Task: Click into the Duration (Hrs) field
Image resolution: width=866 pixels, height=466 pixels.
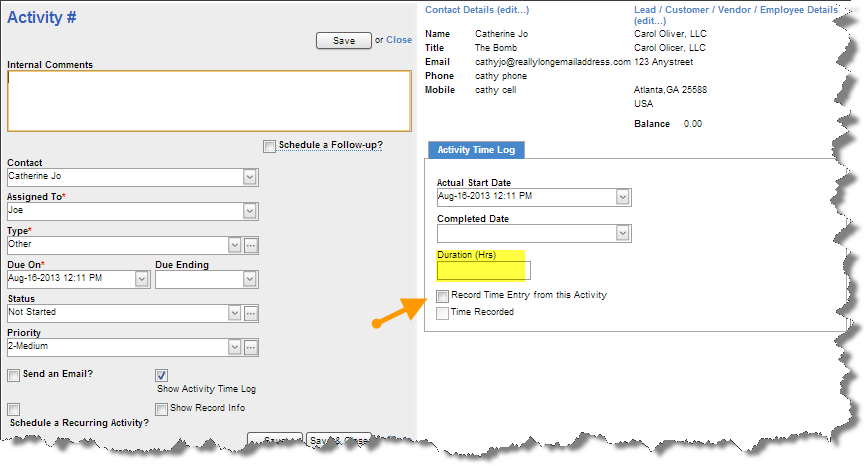Action: (x=483, y=270)
